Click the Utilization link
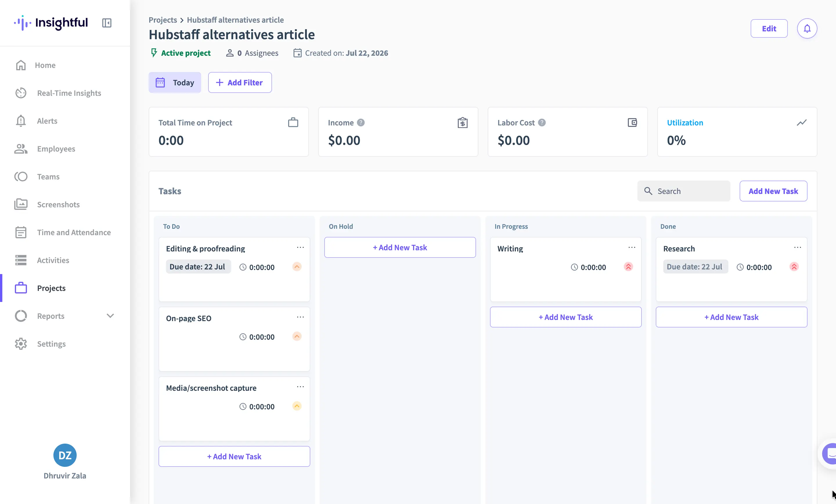The width and height of the screenshot is (836, 504). click(685, 123)
